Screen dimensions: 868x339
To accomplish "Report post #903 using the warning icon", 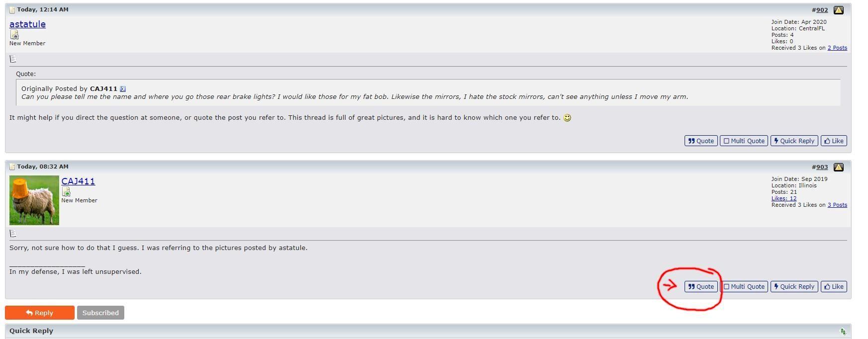I will coord(838,167).
